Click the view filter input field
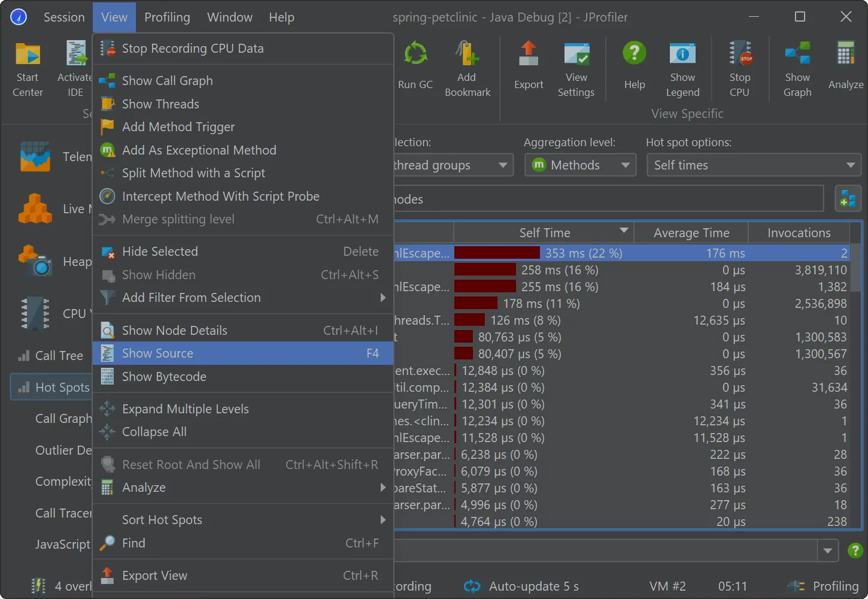The width and height of the screenshot is (868, 599). tap(608, 199)
